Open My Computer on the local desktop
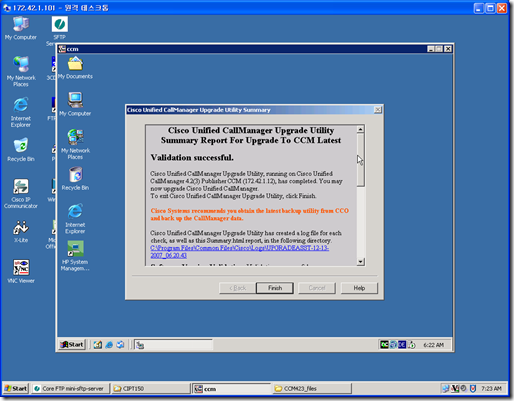The image size is (514, 401). pos(21,28)
